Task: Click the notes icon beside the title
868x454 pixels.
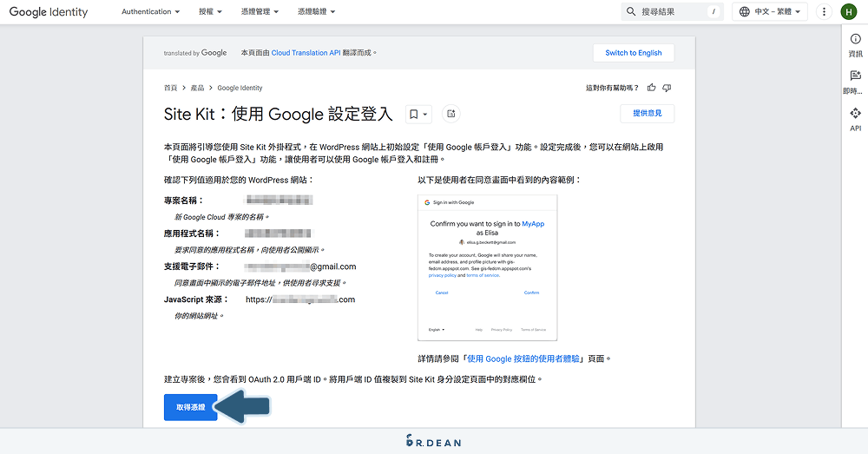Action: tap(451, 114)
